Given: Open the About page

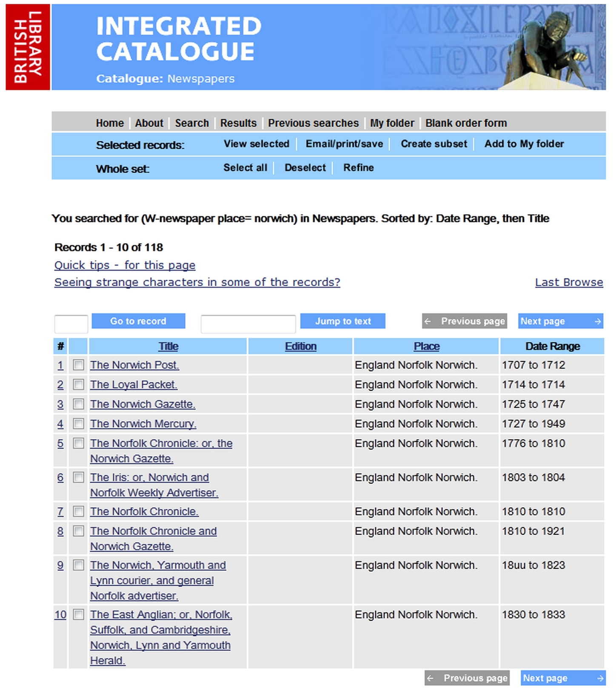Looking at the screenshot, I should [x=149, y=123].
